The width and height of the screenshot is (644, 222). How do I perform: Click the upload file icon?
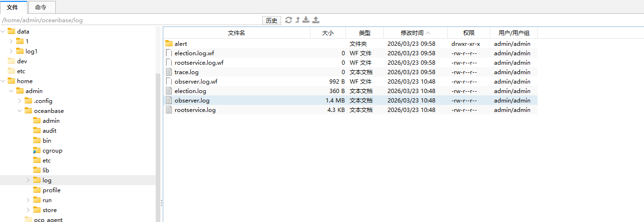click(x=316, y=20)
